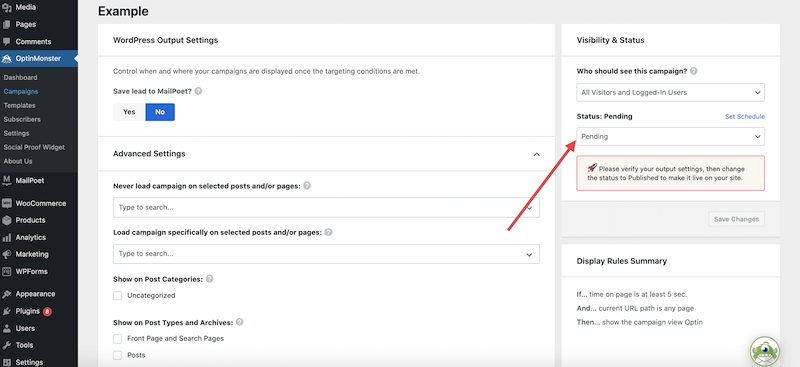Click the Analytics bar chart icon

click(7, 237)
